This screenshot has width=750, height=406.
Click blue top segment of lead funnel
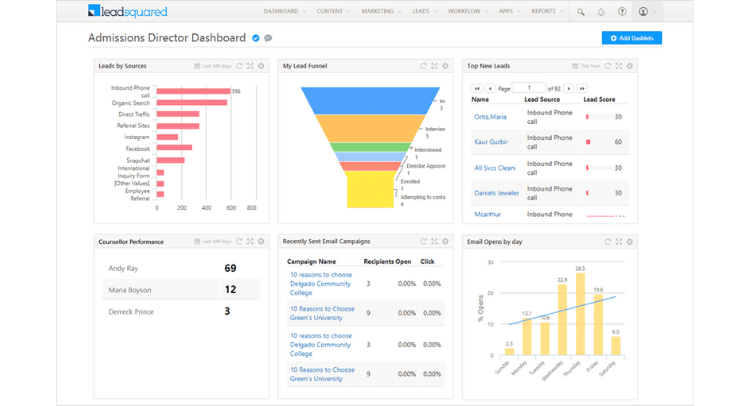tap(370, 100)
